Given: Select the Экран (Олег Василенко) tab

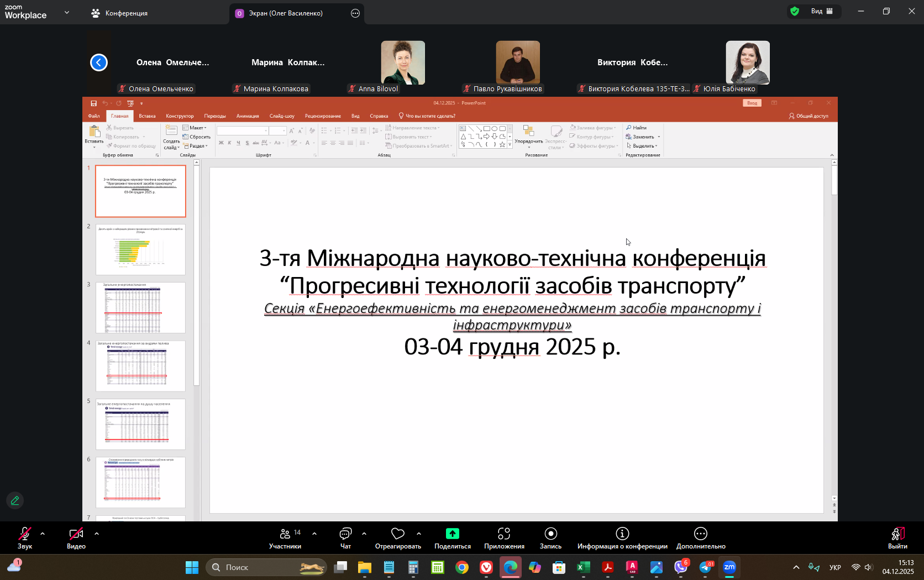Looking at the screenshot, I should pos(285,13).
